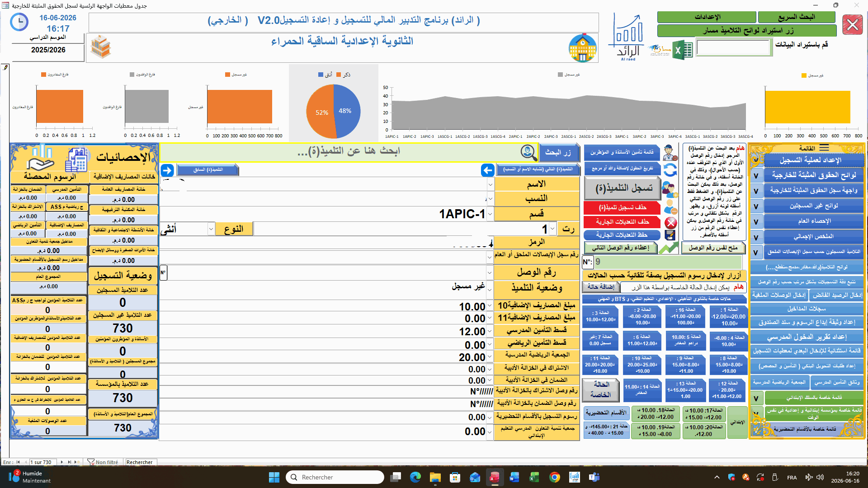Click the إعطاء رقم الوصل التالي button

(620, 248)
